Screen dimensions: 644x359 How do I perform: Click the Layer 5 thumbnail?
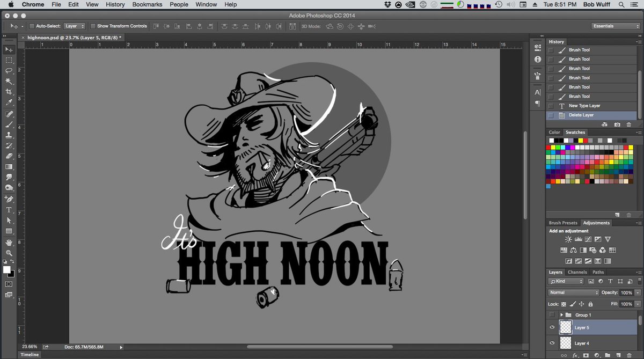566,327
